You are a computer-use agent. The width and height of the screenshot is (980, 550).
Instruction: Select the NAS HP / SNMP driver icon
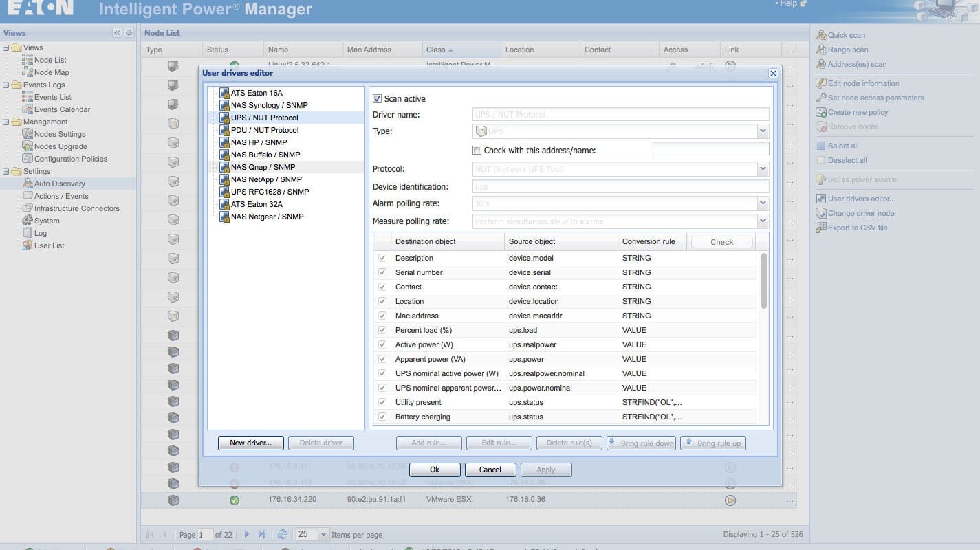[224, 142]
